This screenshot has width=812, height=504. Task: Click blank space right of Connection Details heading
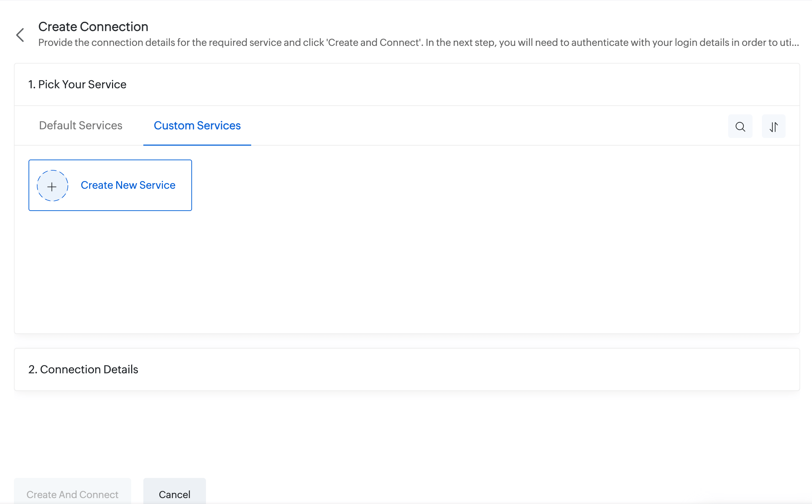click(x=452, y=369)
